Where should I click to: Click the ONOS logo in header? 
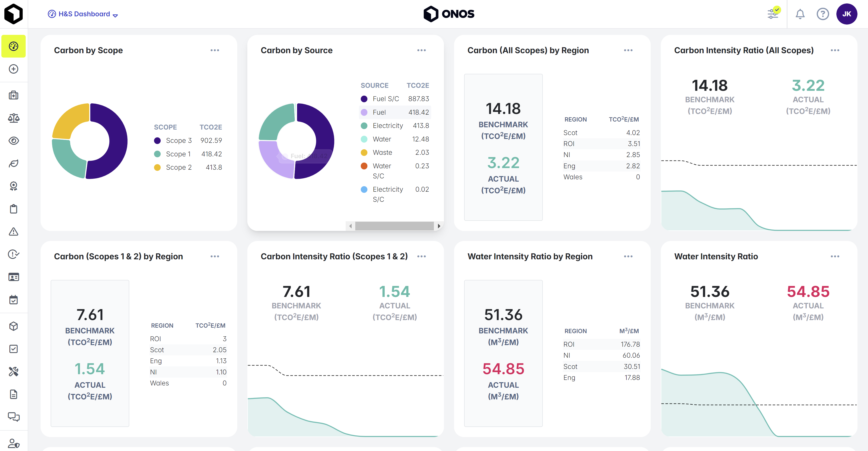point(449,14)
